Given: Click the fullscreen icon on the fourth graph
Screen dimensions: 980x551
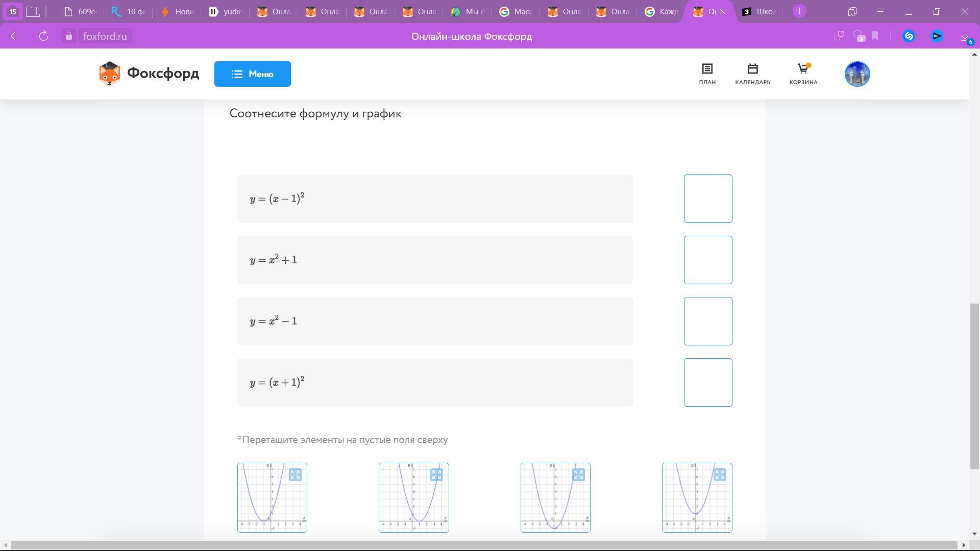Looking at the screenshot, I should pyautogui.click(x=720, y=475).
